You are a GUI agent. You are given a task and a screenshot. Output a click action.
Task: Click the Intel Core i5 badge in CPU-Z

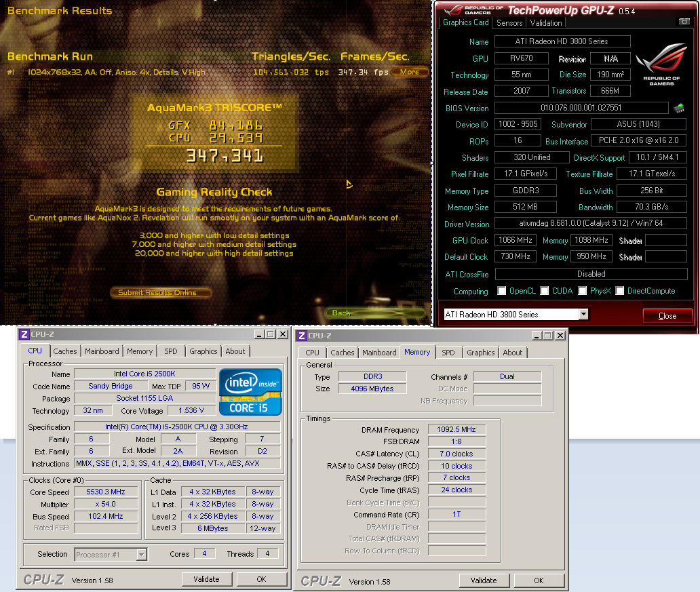pos(250,392)
